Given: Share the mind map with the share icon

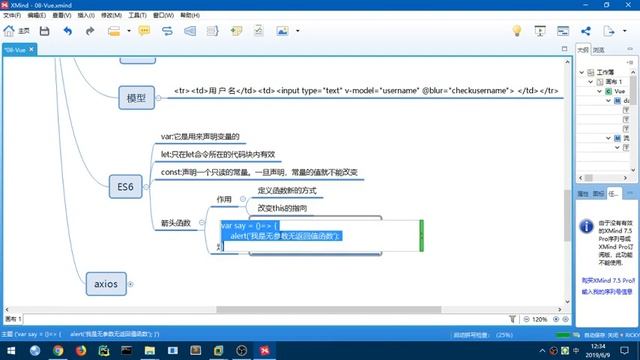Looking at the screenshot, I should pyautogui.click(x=586, y=31).
